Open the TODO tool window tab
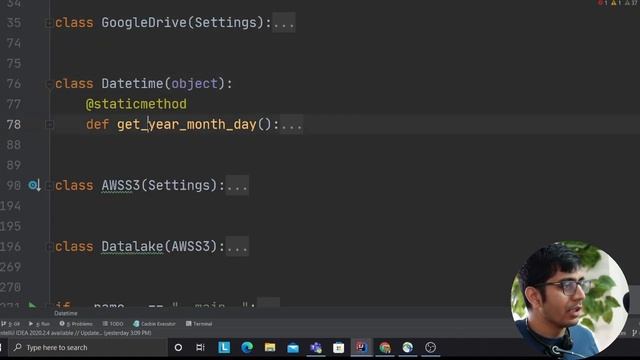 tap(113, 324)
